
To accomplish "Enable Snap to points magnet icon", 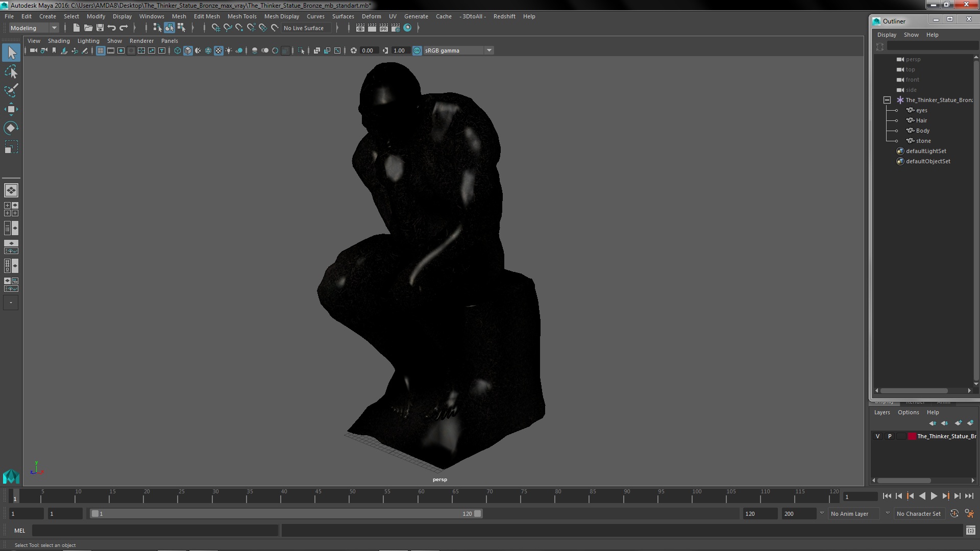I will [239, 28].
